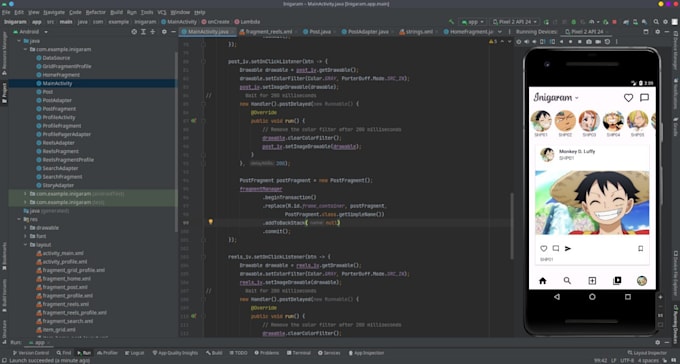Open Problems tool window
Viewport: 680px width, 364px height.
pyautogui.click(x=267, y=353)
